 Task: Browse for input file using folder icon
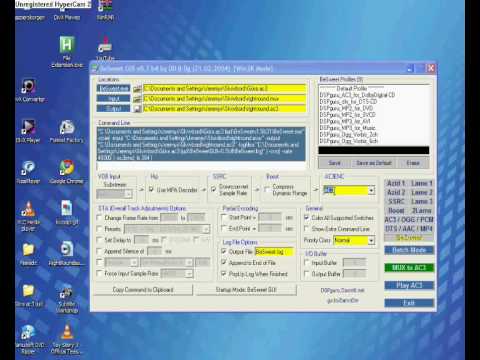coord(137,99)
